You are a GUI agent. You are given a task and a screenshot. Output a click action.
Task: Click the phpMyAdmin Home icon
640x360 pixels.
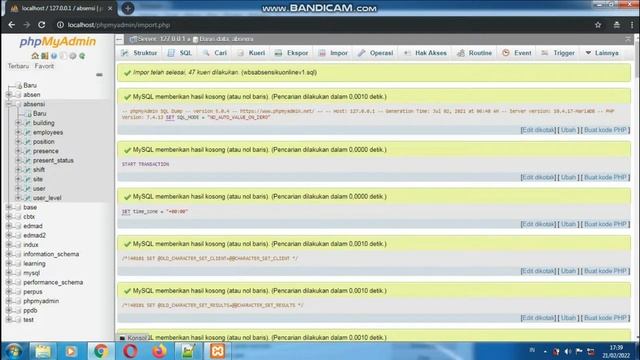(x=35, y=56)
